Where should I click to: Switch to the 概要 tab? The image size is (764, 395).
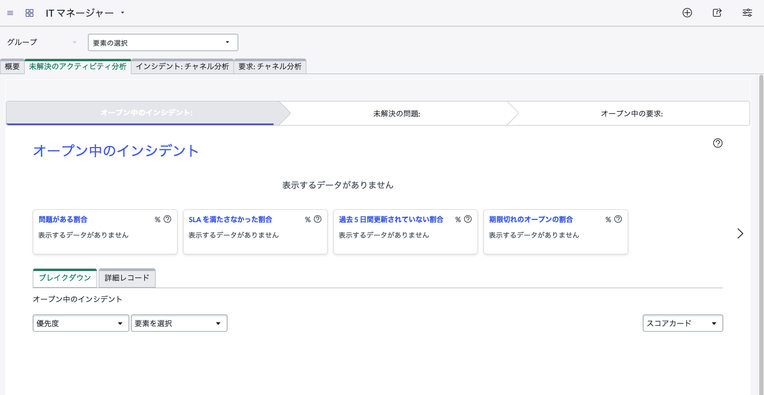[x=12, y=67]
